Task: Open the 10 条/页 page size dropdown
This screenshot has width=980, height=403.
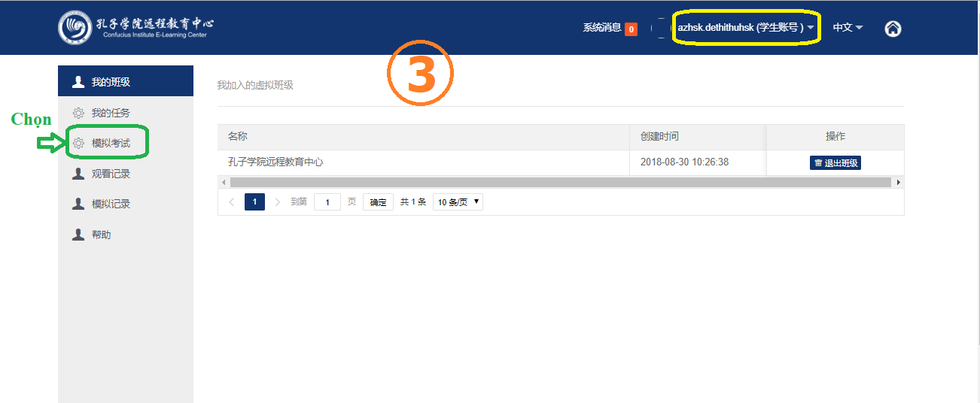Action: click(458, 202)
